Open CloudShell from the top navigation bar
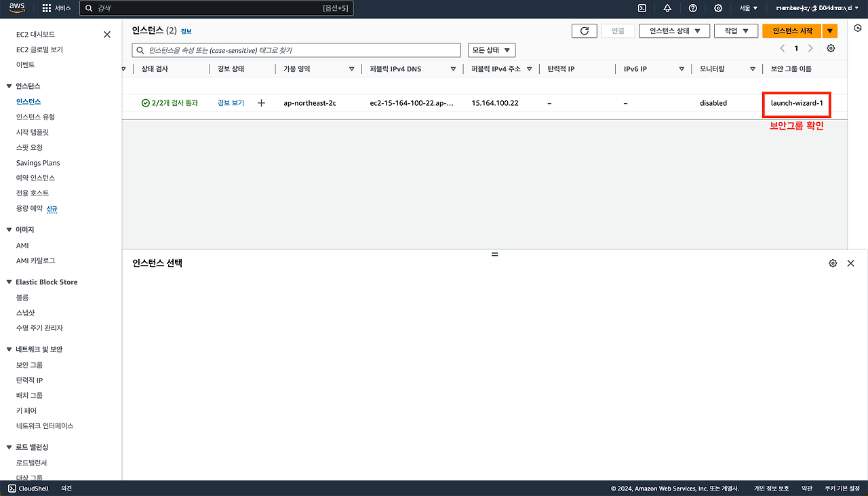This screenshot has height=496, width=868. (642, 7)
